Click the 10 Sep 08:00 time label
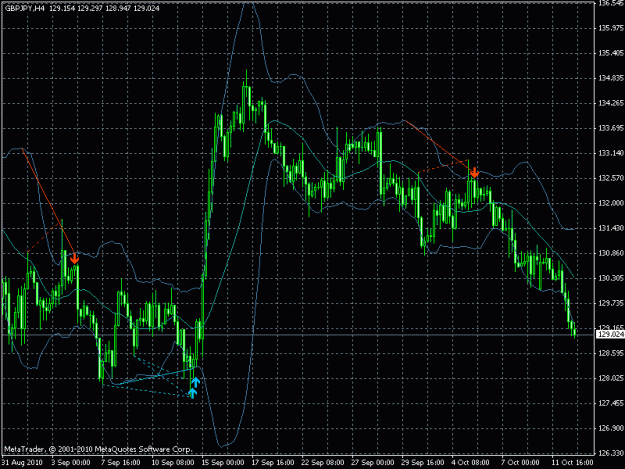The height and width of the screenshot is (469, 625). tap(173, 463)
